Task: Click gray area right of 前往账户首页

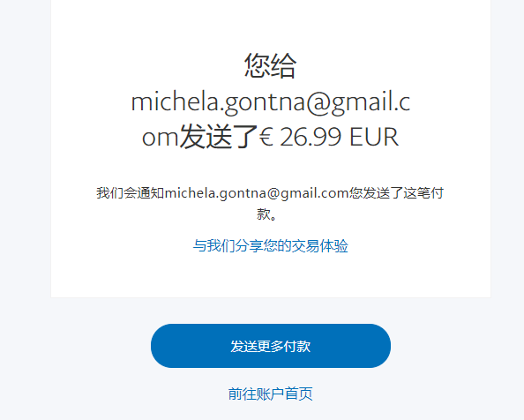Action: coord(418,394)
